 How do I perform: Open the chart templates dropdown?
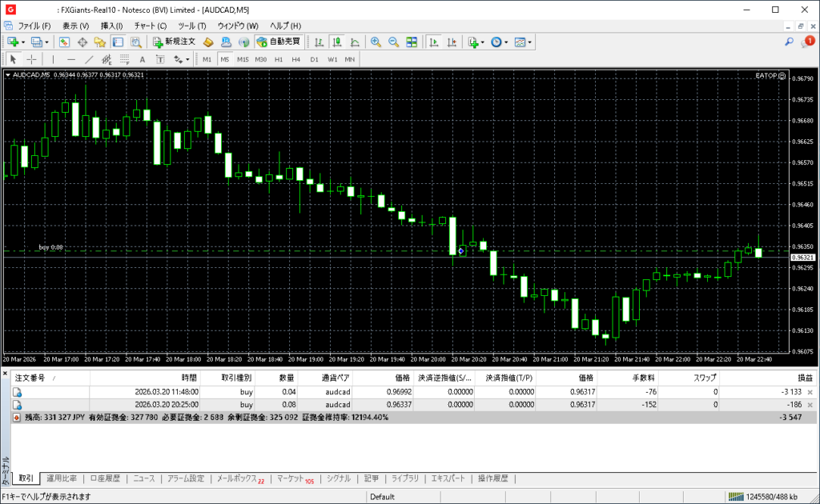[x=529, y=42]
